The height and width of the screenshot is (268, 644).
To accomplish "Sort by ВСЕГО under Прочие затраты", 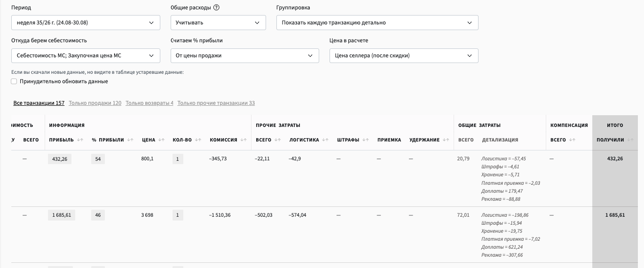I will point(278,140).
